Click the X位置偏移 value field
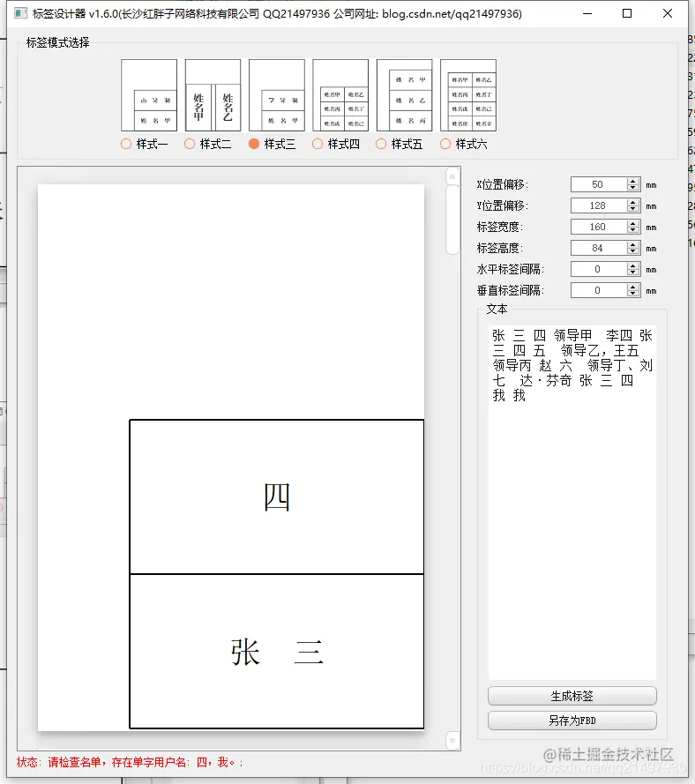The height and width of the screenshot is (784, 695). click(599, 184)
